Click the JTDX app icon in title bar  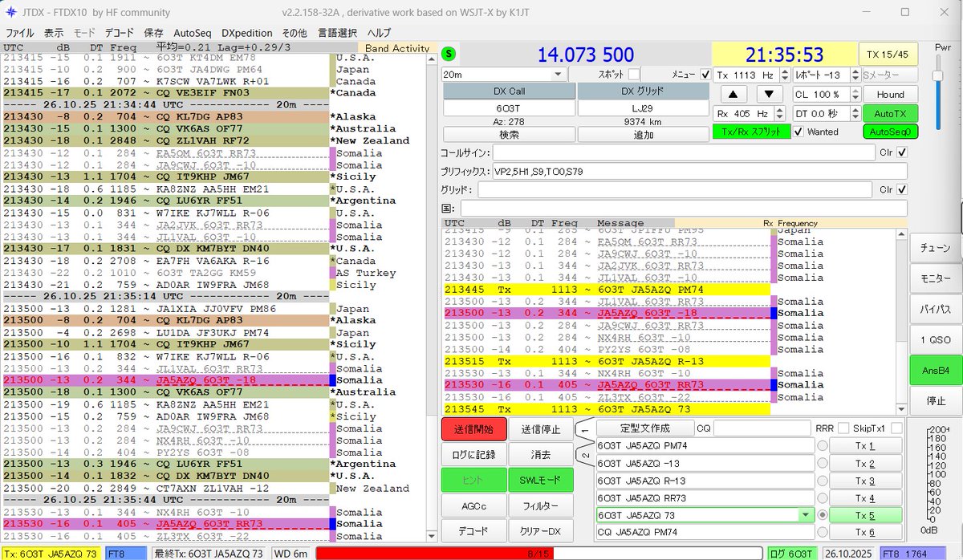[x=11, y=12]
